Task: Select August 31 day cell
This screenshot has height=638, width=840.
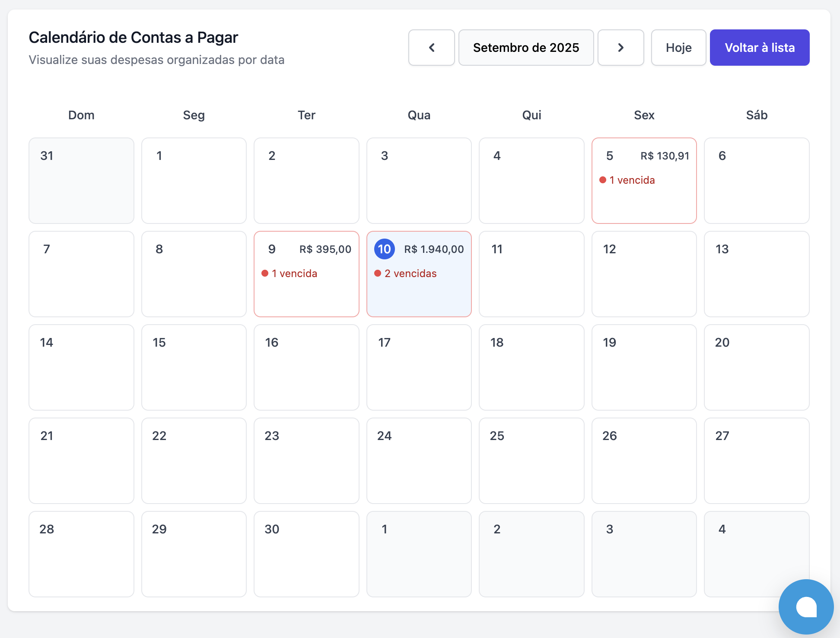Action: coord(81,180)
